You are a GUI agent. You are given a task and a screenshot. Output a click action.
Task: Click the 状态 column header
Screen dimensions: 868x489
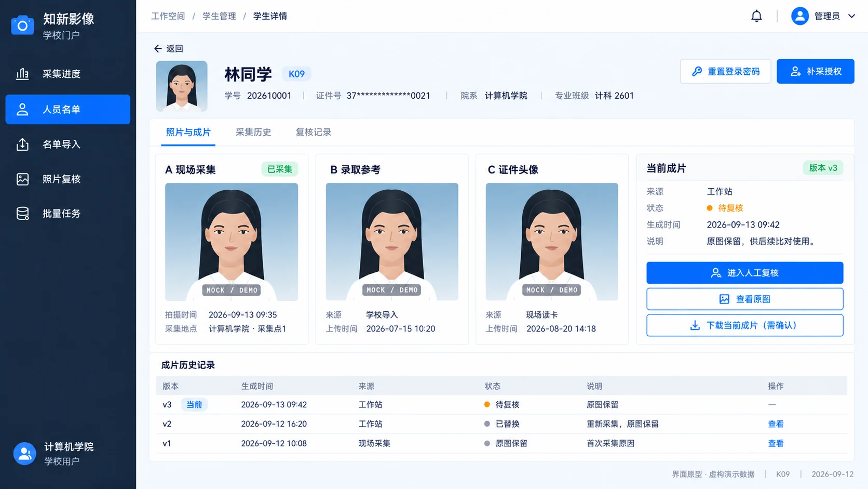click(x=493, y=386)
